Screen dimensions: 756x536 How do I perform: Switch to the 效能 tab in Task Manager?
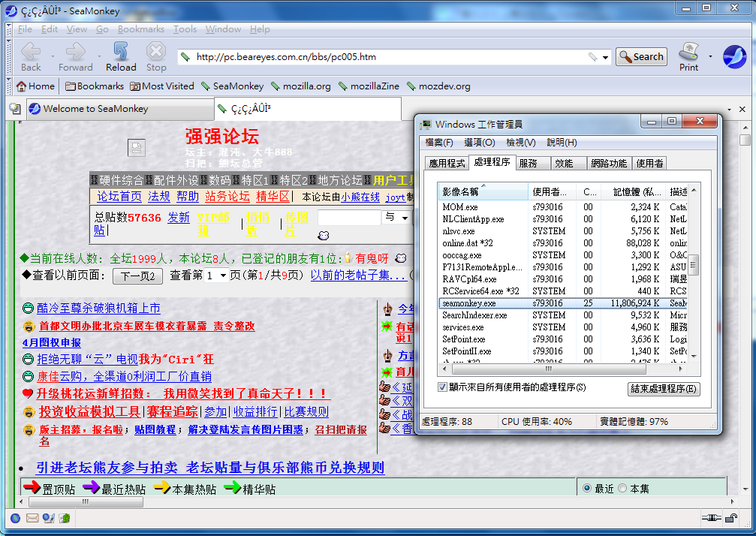click(564, 164)
